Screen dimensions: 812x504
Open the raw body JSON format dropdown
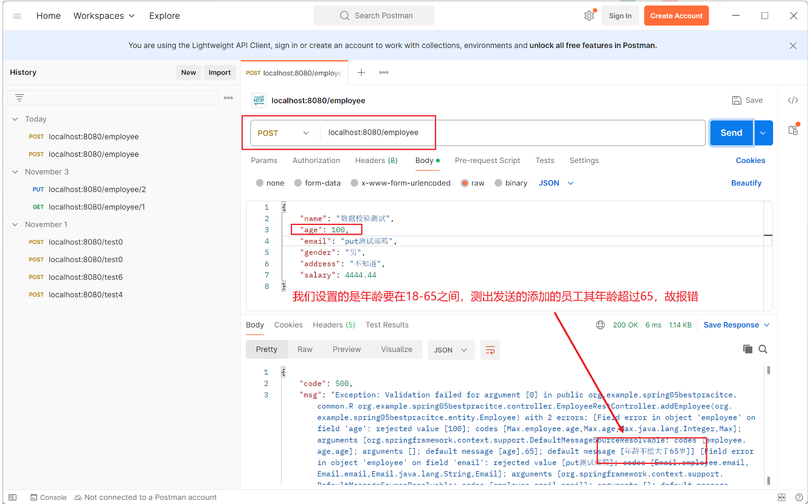pyautogui.click(x=556, y=183)
